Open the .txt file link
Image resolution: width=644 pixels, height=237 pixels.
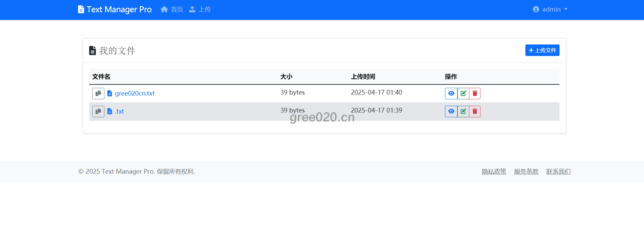(x=119, y=111)
